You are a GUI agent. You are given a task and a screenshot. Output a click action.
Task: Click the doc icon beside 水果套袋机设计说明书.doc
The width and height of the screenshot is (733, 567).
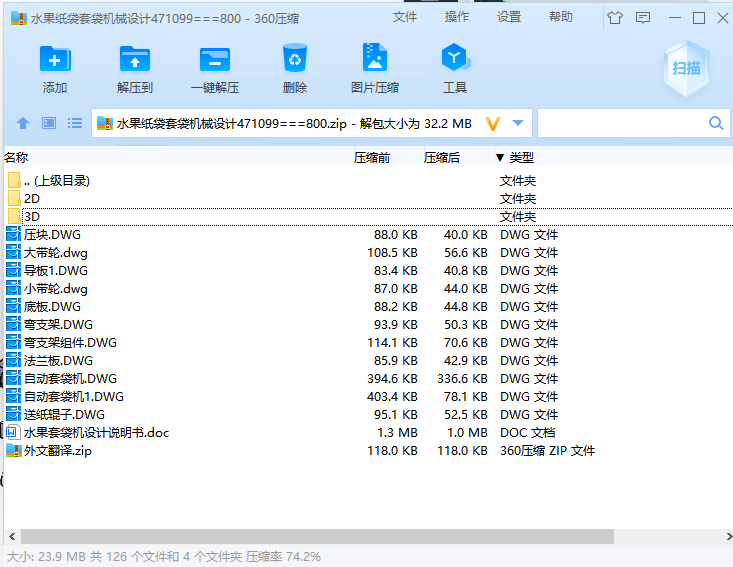click(13, 432)
